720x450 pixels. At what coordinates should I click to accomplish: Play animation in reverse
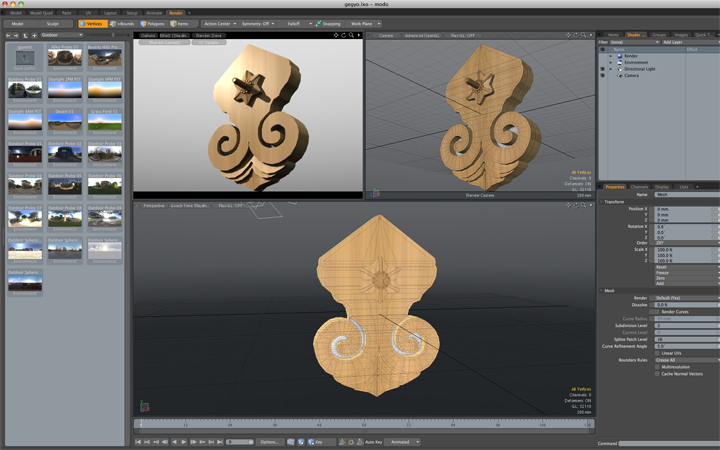coord(174,442)
